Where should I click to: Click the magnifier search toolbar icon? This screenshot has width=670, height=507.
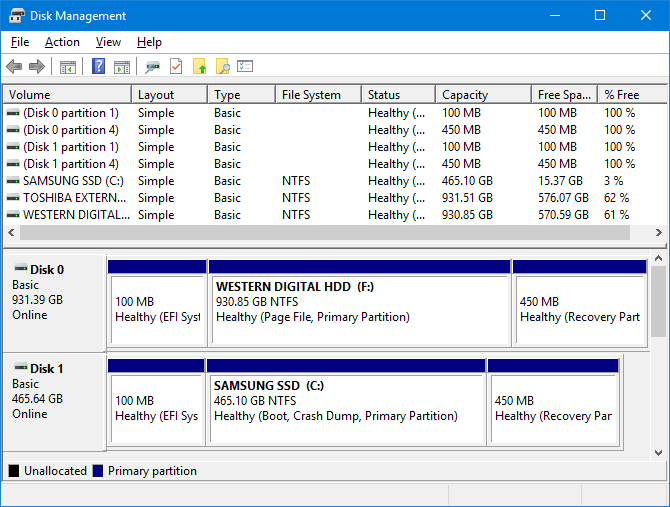(x=222, y=67)
